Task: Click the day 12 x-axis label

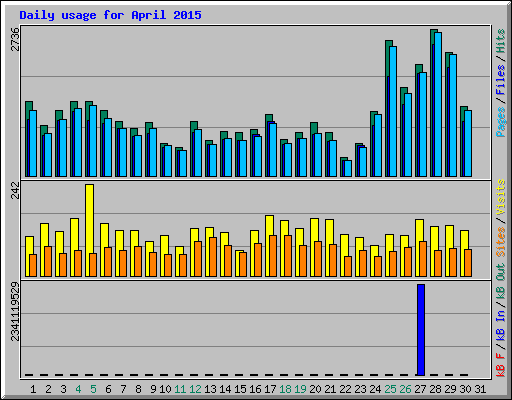Action: click(x=195, y=389)
